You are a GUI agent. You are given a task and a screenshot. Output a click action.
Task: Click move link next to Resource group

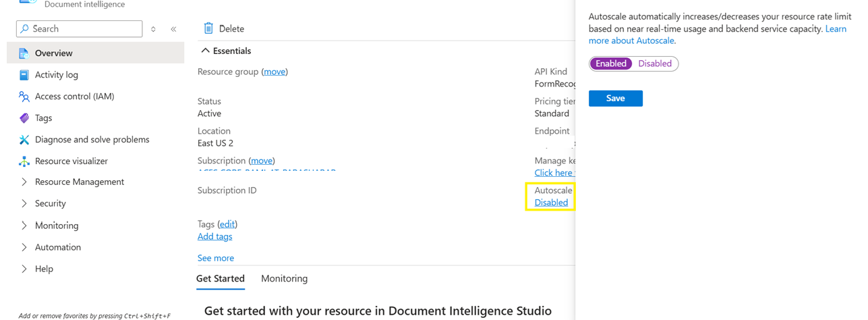pyautogui.click(x=274, y=72)
